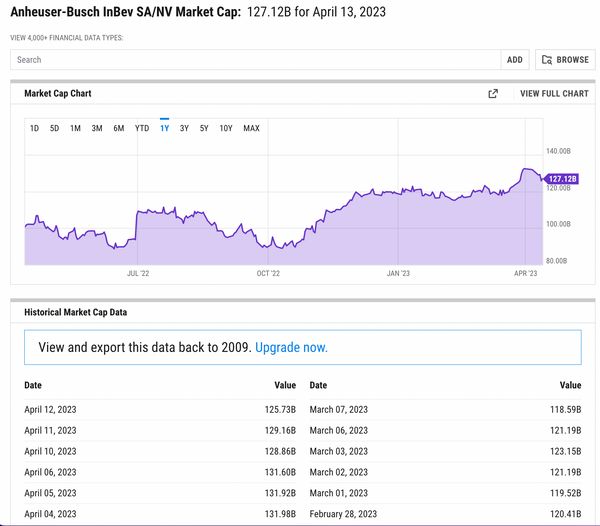Image resolution: width=600 pixels, height=526 pixels.
Task: Select the 1D chart range
Action: pos(34,128)
